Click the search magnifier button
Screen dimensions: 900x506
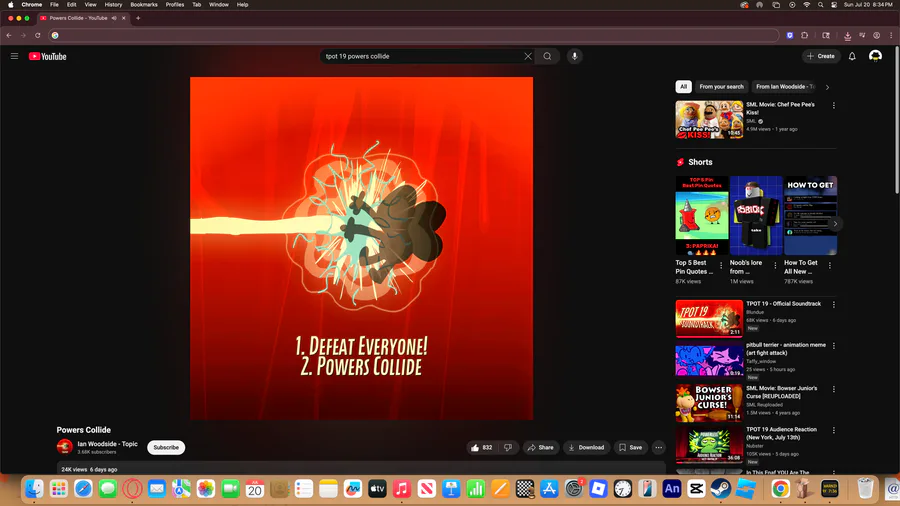(x=548, y=56)
